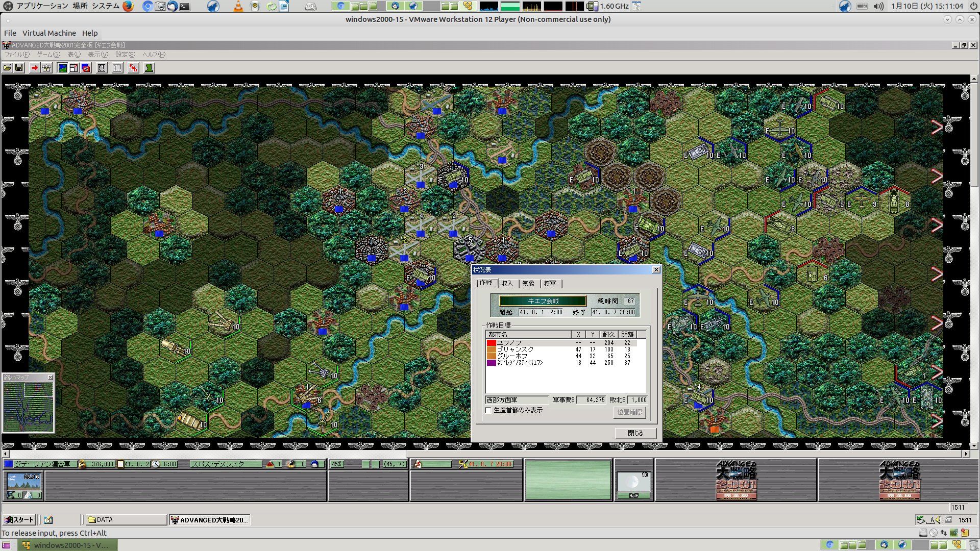This screenshot has height=551, width=980.
Task: Click the red city icon in status bar
Action: (x=271, y=464)
